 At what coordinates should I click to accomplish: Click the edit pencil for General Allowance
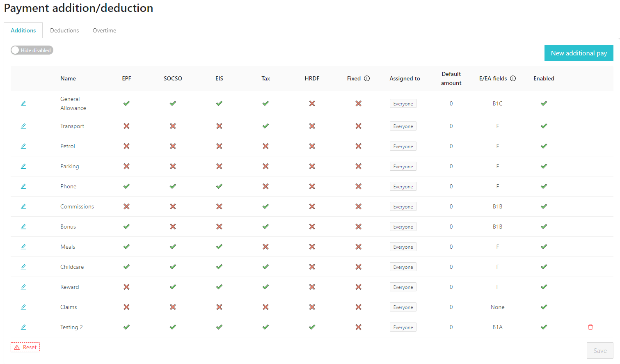point(23,103)
